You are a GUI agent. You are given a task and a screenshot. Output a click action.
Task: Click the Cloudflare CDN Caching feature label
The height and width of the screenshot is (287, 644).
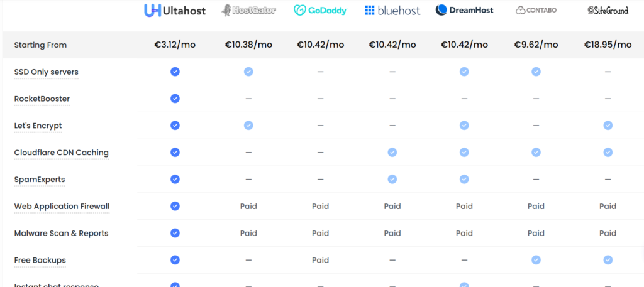tap(61, 153)
